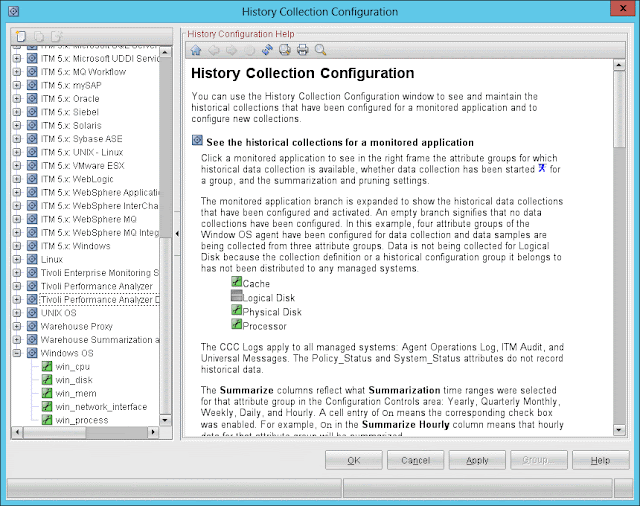Click the Create new group icon

(x=56, y=37)
